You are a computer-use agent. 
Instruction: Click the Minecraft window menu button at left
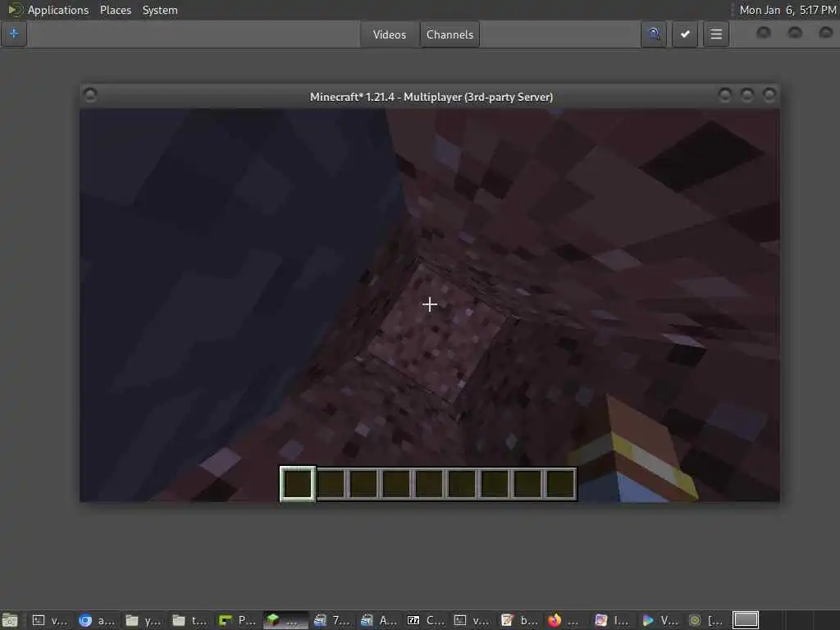click(90, 95)
